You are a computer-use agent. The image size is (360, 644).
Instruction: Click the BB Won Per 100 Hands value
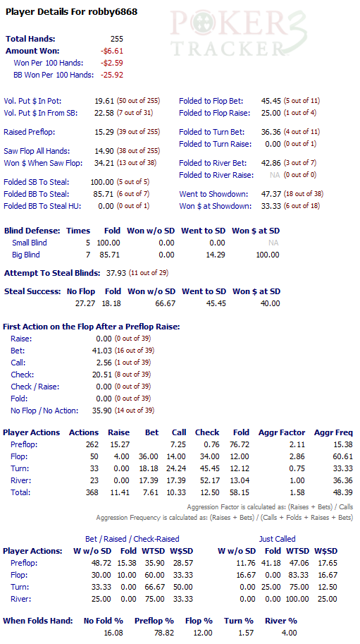point(112,75)
